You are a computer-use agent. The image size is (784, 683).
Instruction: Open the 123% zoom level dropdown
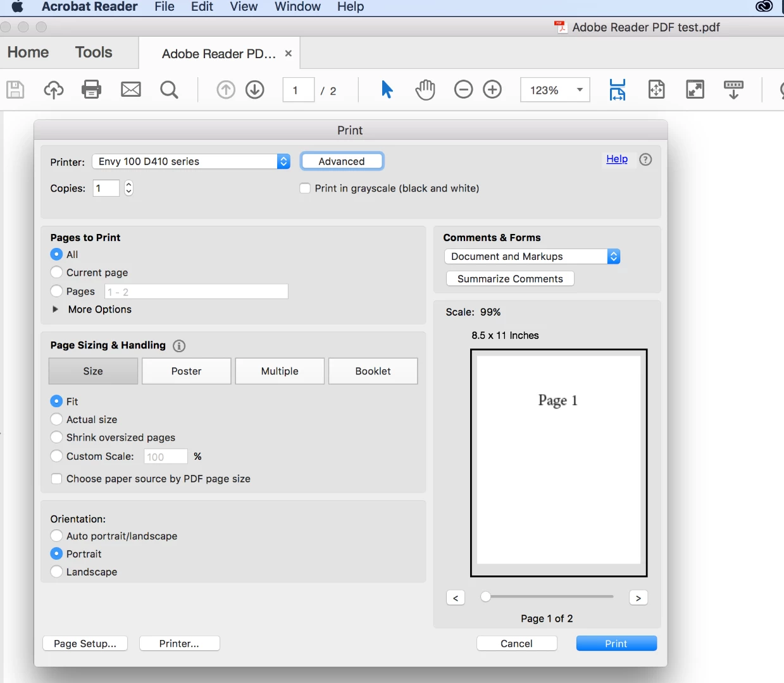tap(555, 90)
